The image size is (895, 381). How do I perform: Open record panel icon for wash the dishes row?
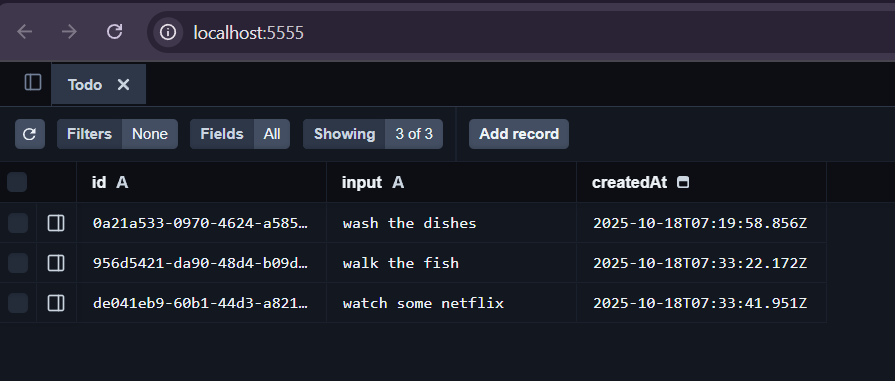coord(56,223)
